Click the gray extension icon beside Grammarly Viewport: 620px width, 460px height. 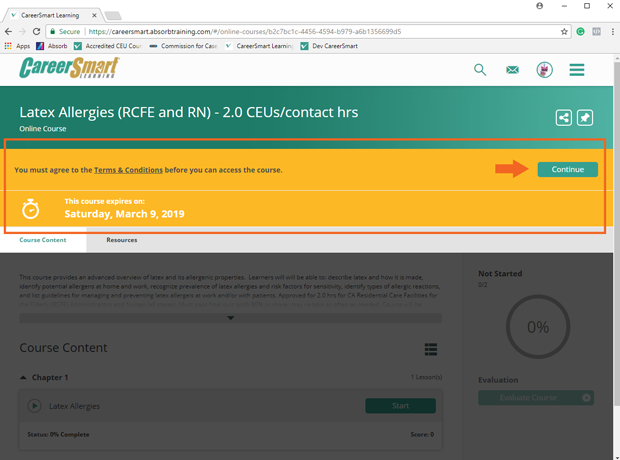(x=596, y=32)
